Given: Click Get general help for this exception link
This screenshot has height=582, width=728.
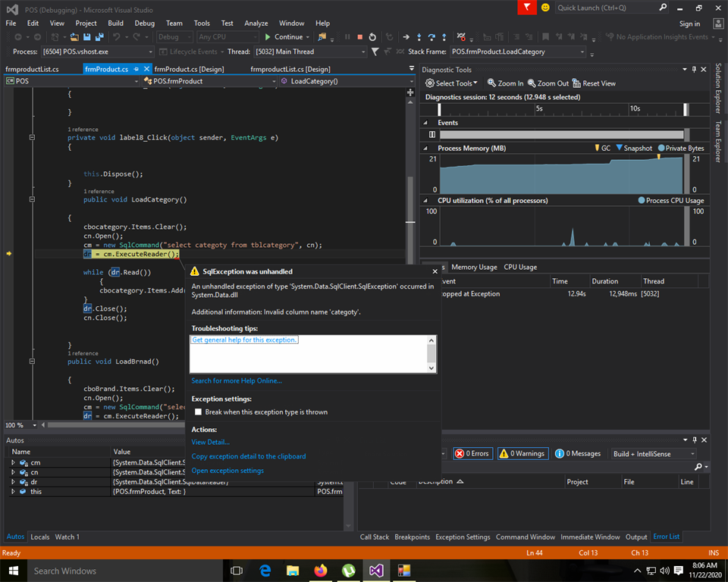Looking at the screenshot, I should click(244, 339).
